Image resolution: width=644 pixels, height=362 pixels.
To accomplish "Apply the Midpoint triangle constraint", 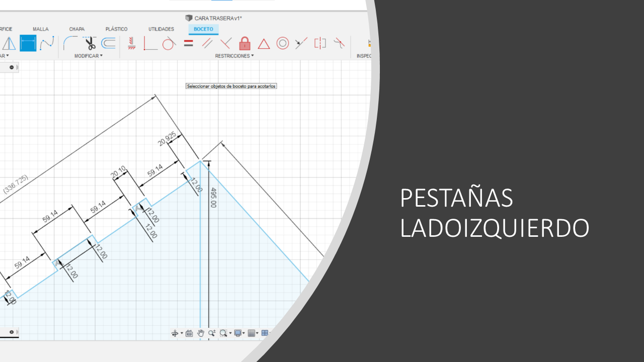I will (x=264, y=44).
